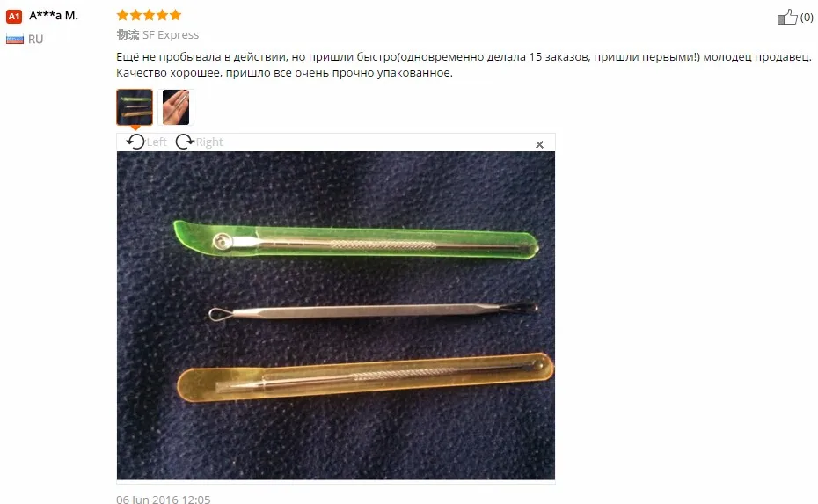Click the review date 06 Jun 2016

[x=164, y=500]
